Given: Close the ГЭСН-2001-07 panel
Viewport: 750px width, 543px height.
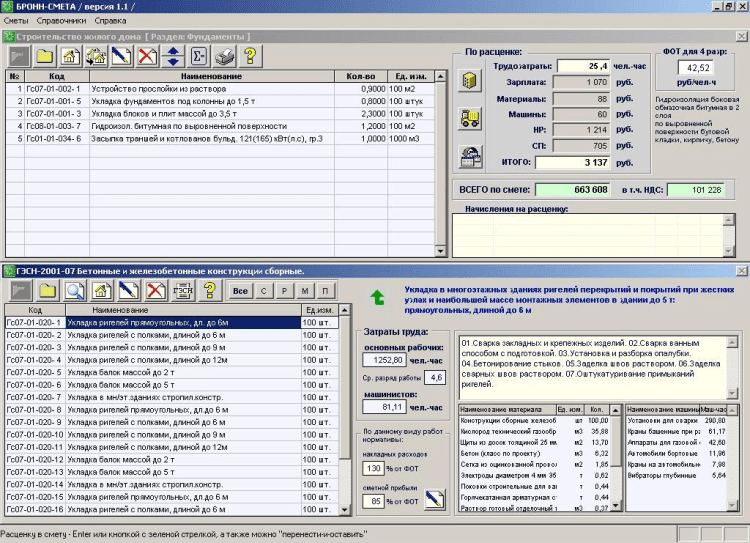Looking at the screenshot, I should (741, 271).
